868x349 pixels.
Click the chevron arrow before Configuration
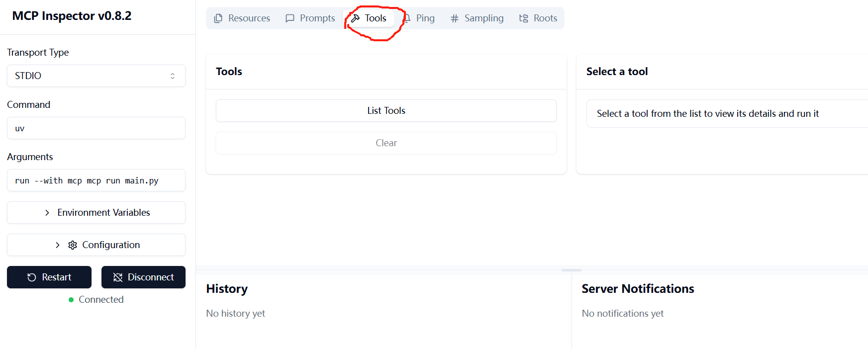click(58, 245)
